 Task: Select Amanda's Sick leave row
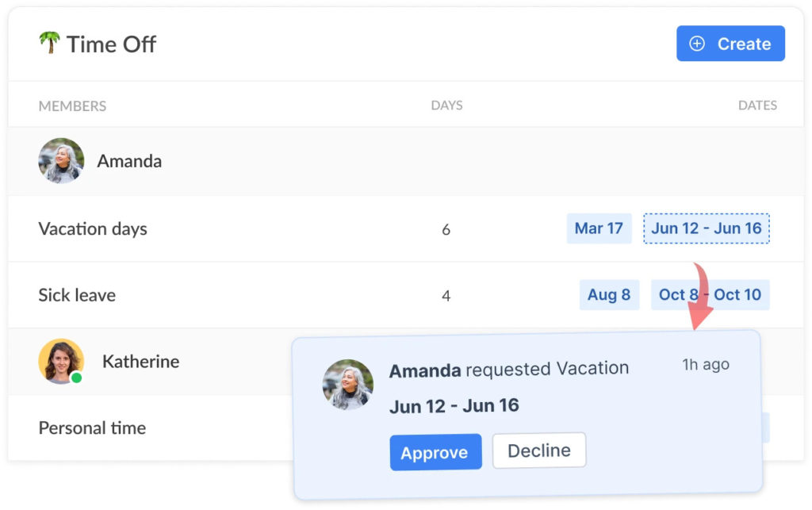[77, 295]
